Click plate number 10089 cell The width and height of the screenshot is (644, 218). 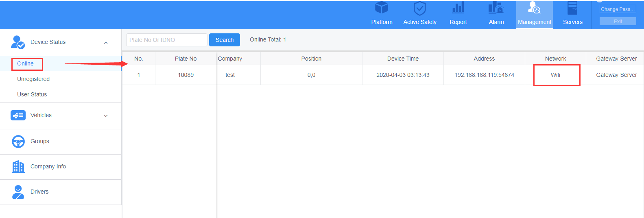pyautogui.click(x=186, y=75)
